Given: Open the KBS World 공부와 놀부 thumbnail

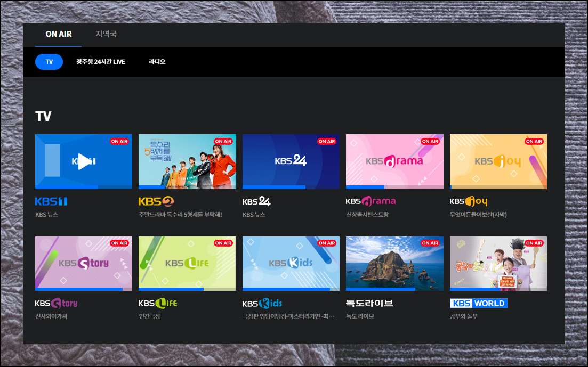Looking at the screenshot, I should point(498,264).
